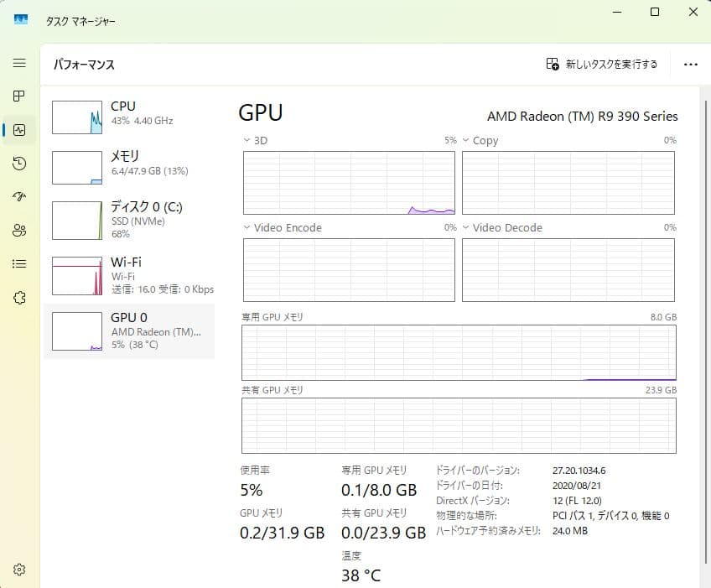711x588 pixels.
Task: Expand the navigation hamburger menu
Action: [x=18, y=63]
